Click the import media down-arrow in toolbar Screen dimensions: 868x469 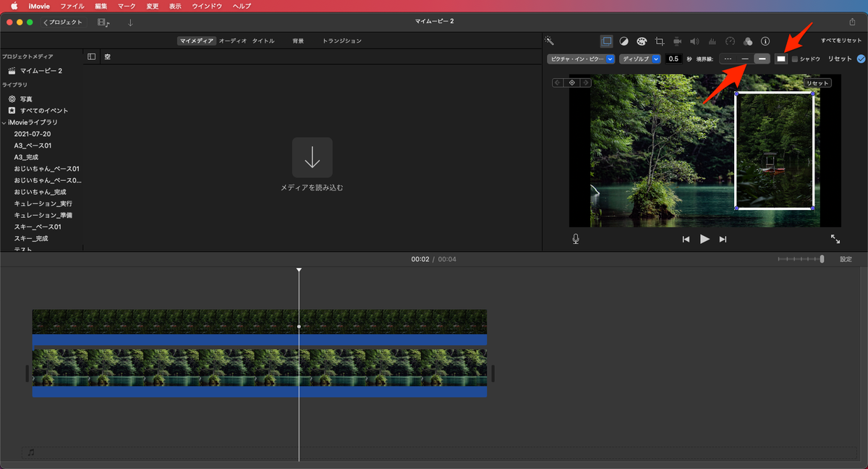pyautogui.click(x=130, y=23)
